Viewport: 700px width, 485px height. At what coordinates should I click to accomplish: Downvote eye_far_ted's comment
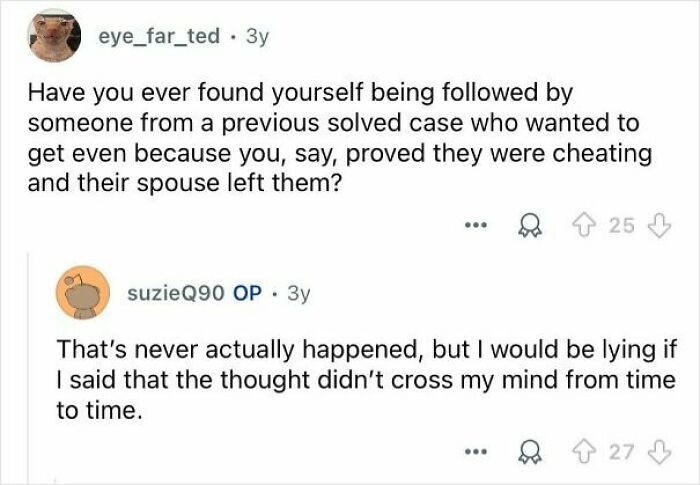click(x=657, y=225)
